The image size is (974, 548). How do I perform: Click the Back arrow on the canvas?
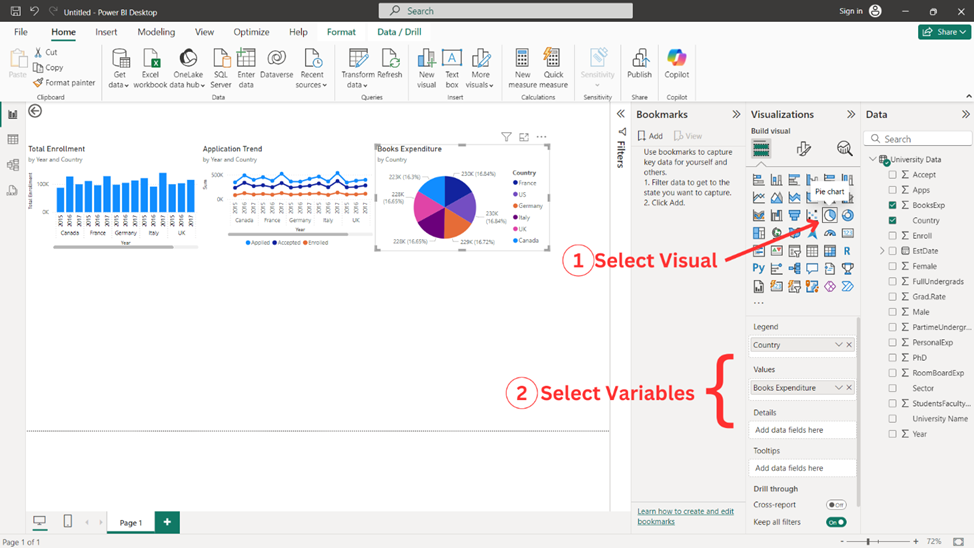coord(35,111)
